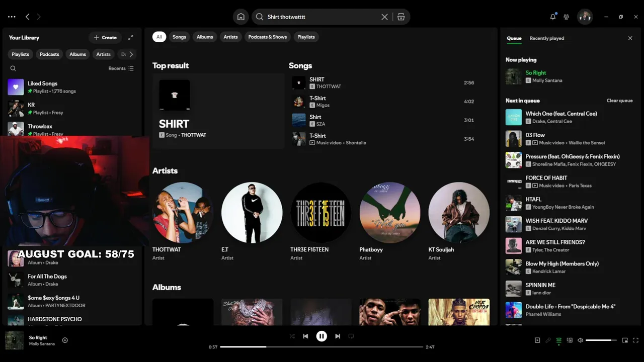Add So Right to Liked Songs

[65, 340]
